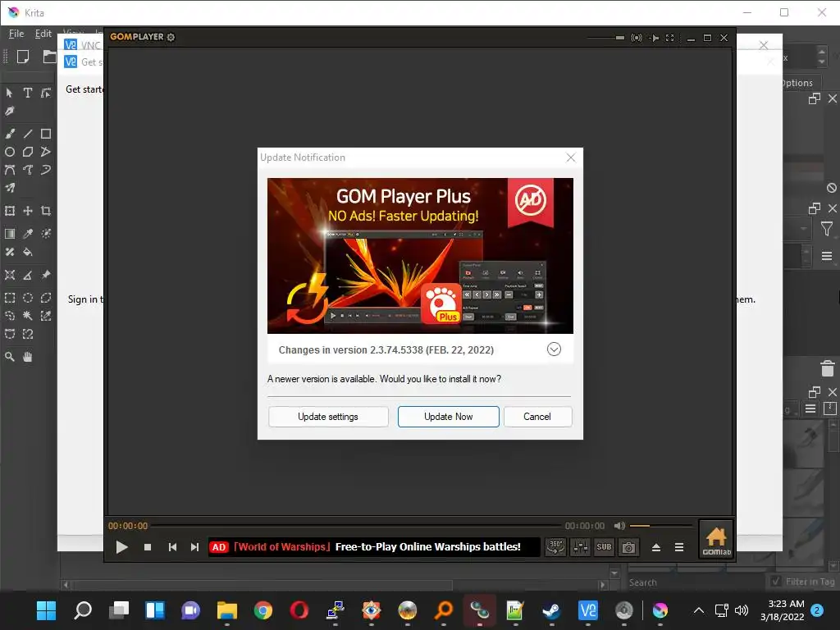This screenshot has width=840, height=630.
Task: Toggle 360 degree video mode in GOM Player
Action: click(x=555, y=547)
